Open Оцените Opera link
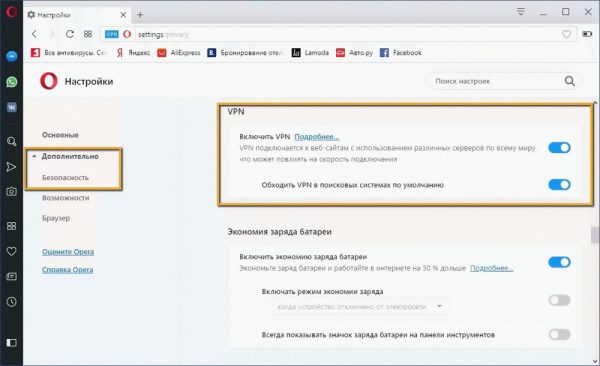This screenshot has height=366, width=600. (x=68, y=252)
